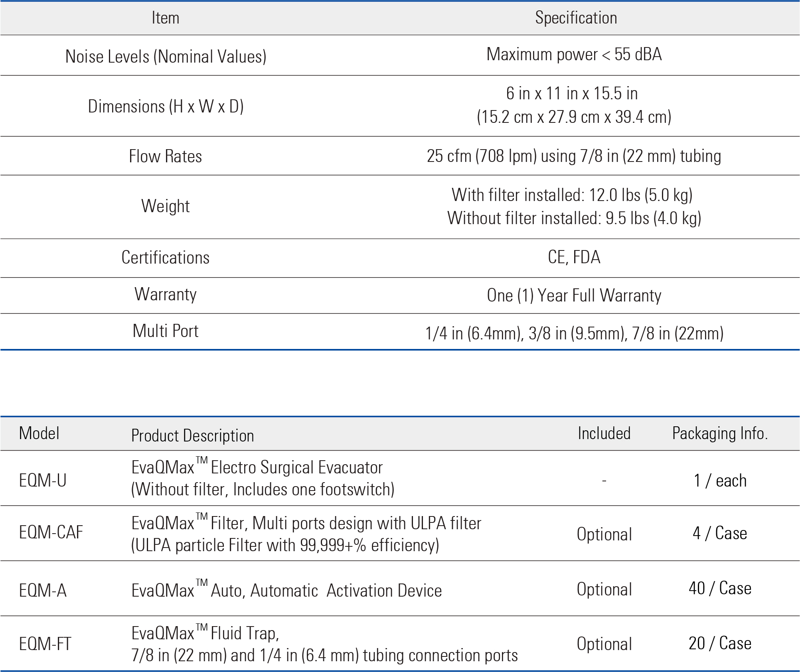Viewport: 800px width, 672px height.
Task: Select the 'Dimensions (H x W x D)' cell
Action: point(166,106)
